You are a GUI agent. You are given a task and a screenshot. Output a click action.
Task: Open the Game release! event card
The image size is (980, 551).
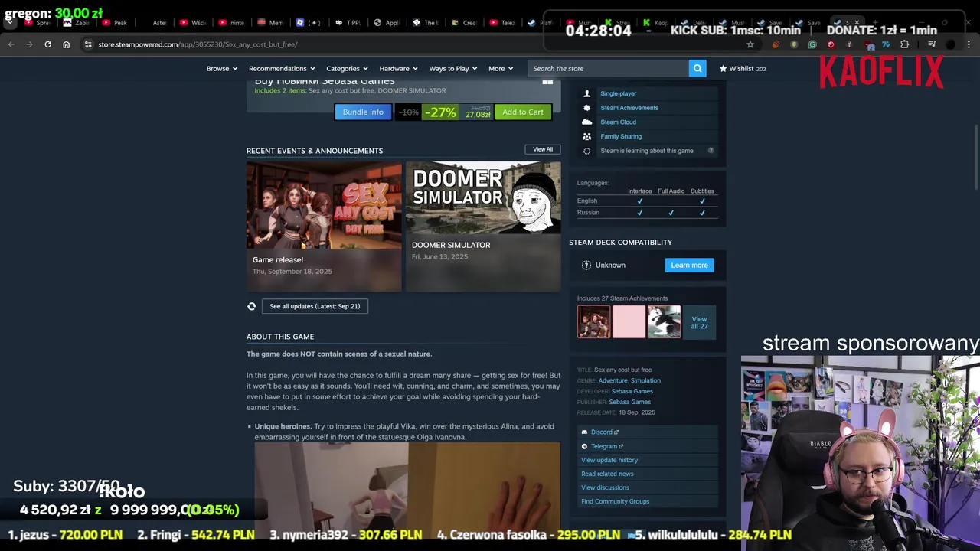pyautogui.click(x=324, y=227)
